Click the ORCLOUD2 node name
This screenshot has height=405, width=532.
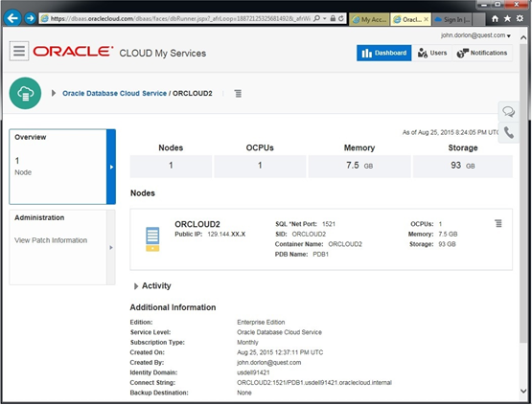pyautogui.click(x=197, y=224)
